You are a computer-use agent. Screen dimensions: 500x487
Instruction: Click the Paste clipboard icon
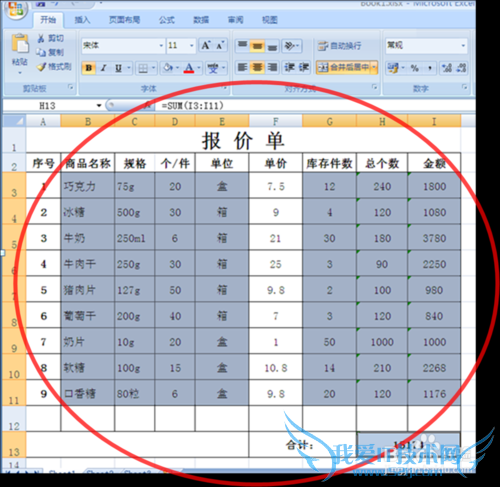coord(20,43)
